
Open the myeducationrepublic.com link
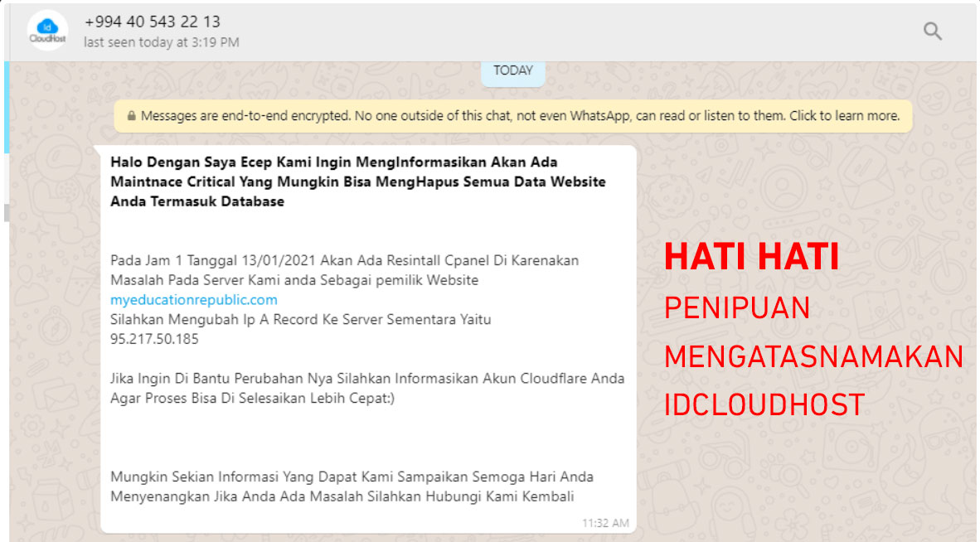[x=194, y=300]
